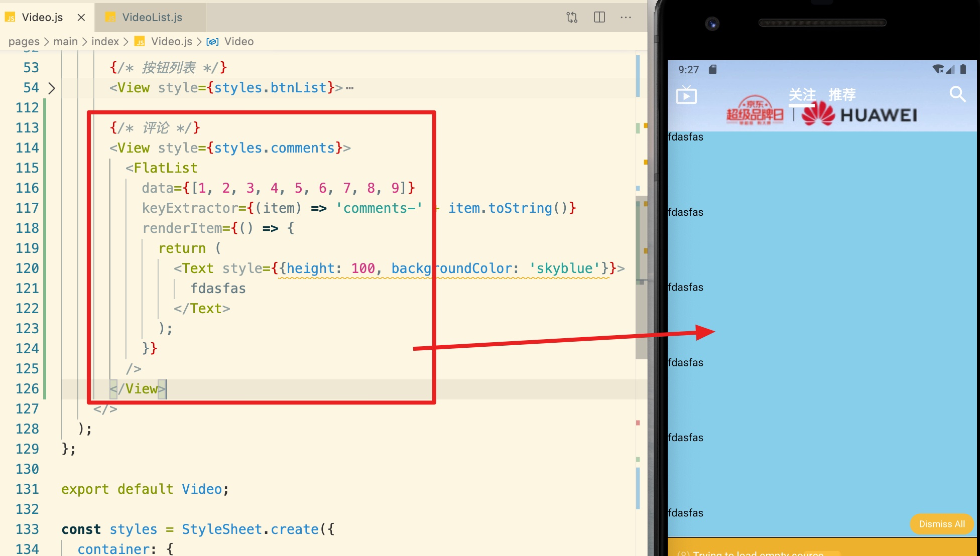Tap the first fdasfas list item
Viewport: 980px width, 556px height.
coord(822,169)
